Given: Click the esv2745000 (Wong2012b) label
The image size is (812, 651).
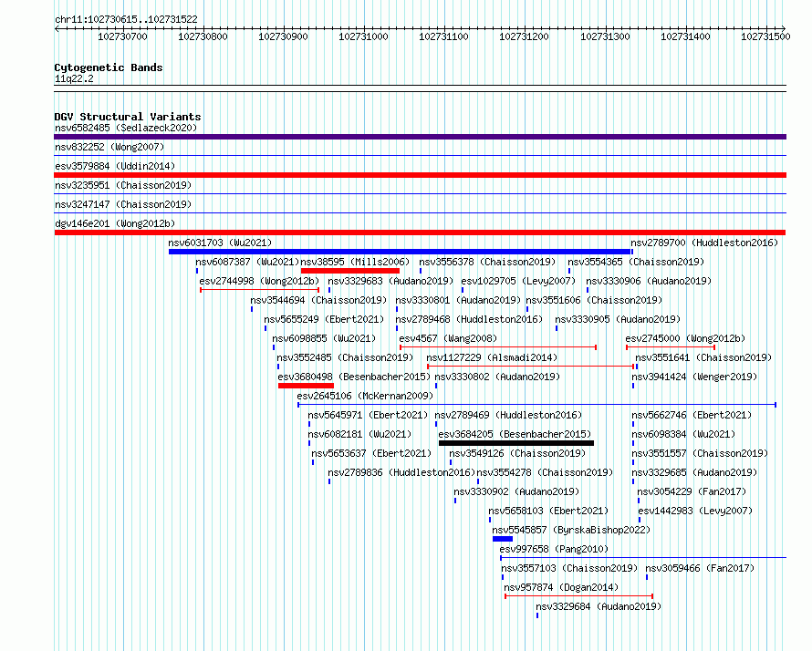Looking at the screenshot, I should click(686, 338).
